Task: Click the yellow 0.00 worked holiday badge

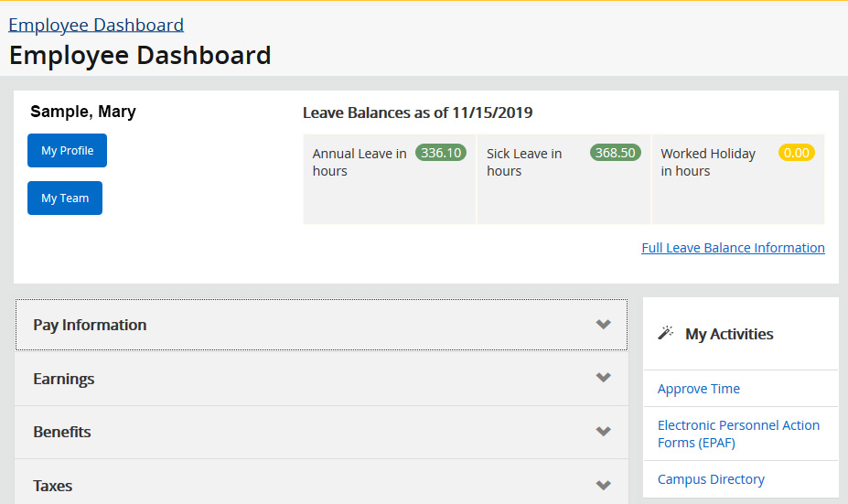Action: click(x=796, y=153)
